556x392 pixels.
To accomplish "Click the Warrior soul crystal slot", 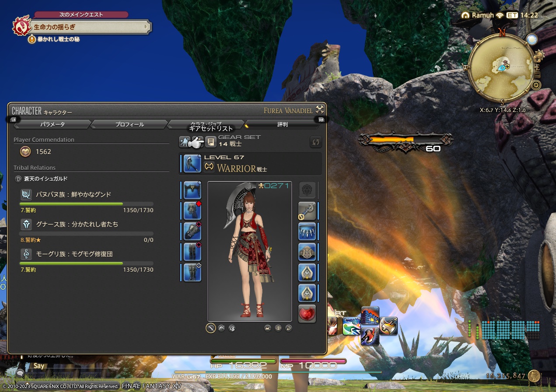I will tap(307, 314).
